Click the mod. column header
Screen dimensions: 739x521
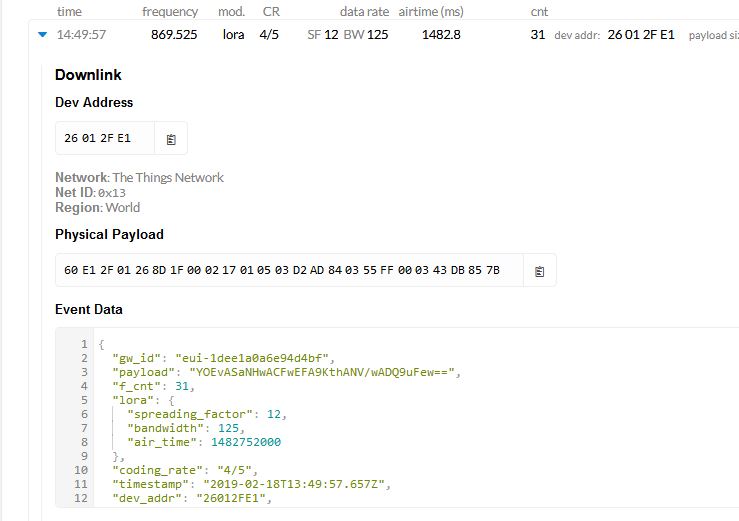click(x=231, y=11)
